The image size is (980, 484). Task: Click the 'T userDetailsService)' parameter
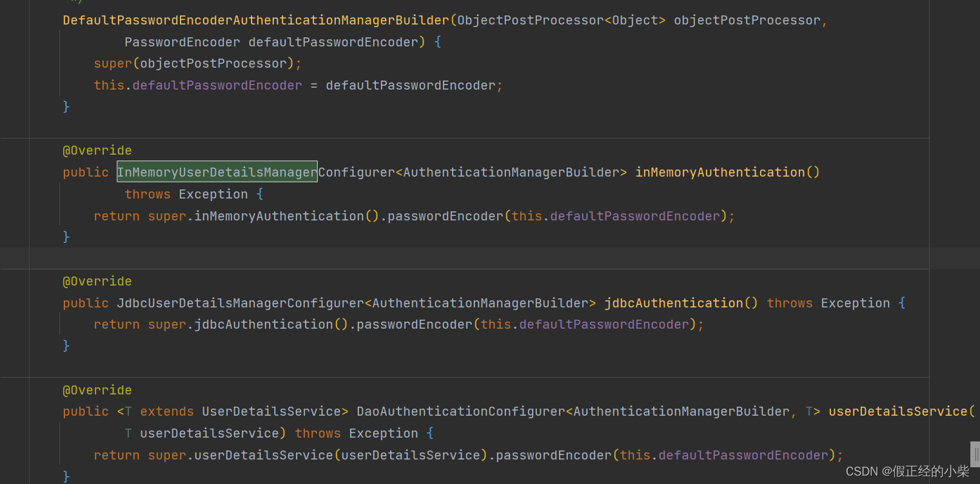[206, 434]
